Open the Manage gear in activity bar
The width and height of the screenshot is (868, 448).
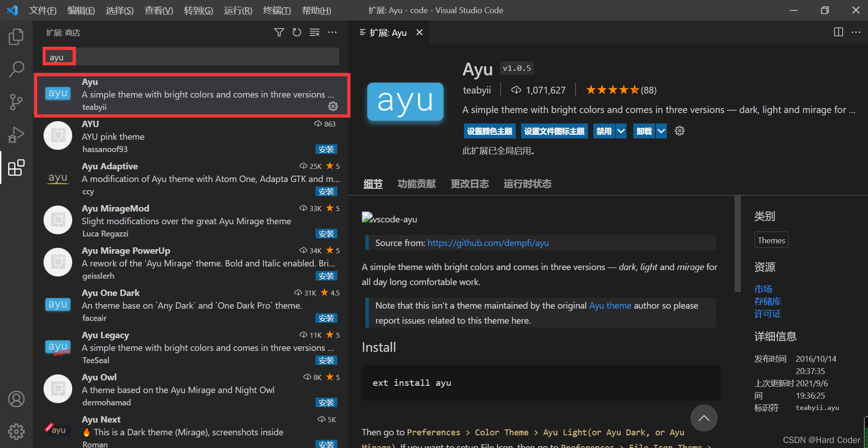[16, 432]
